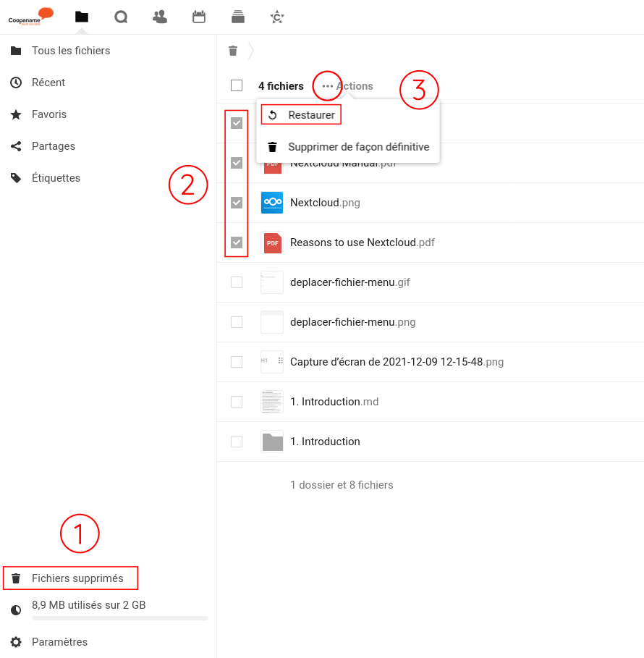Open the Deck app icon
Image resolution: width=644 pixels, height=658 pixels.
coord(237,17)
